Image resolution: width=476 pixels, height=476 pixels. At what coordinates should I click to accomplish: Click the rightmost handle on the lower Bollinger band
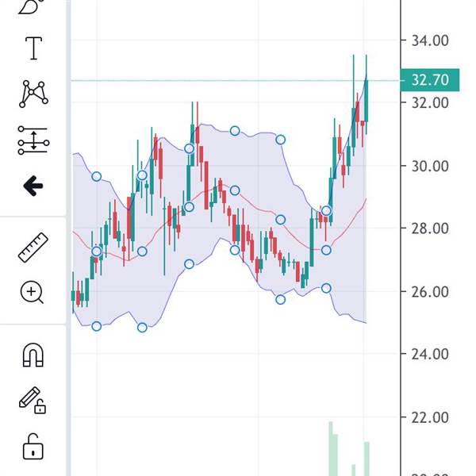(x=326, y=288)
